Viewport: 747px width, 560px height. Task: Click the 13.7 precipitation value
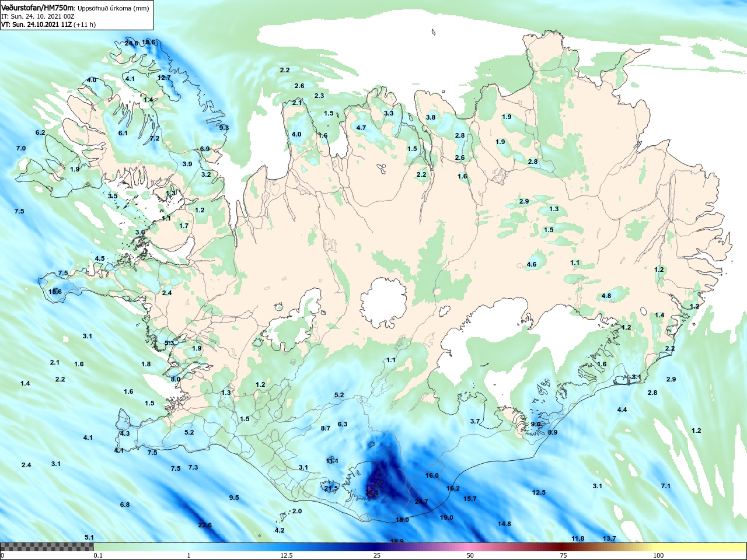tap(609, 538)
